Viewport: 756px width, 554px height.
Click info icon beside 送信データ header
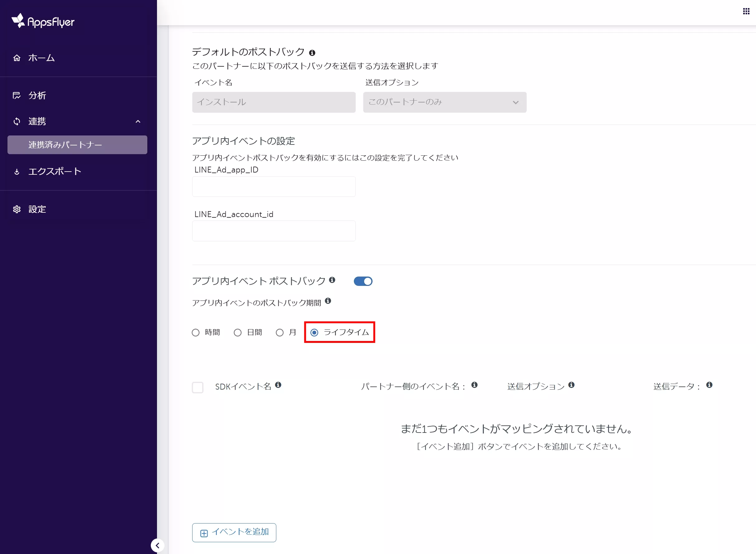[709, 385]
